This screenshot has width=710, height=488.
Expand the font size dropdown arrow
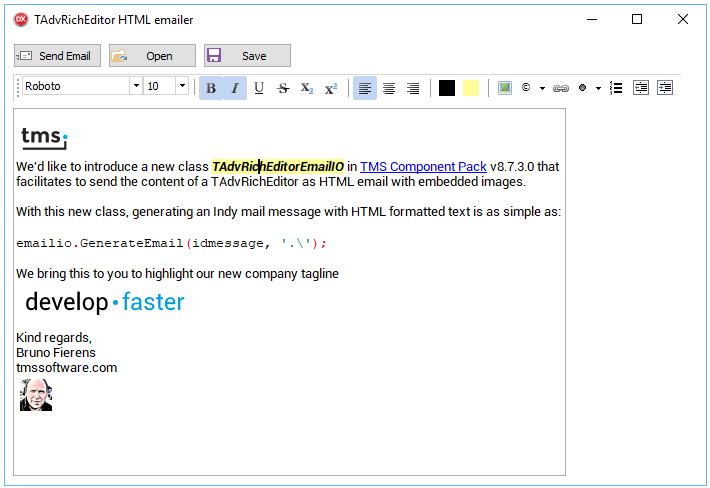(182, 86)
